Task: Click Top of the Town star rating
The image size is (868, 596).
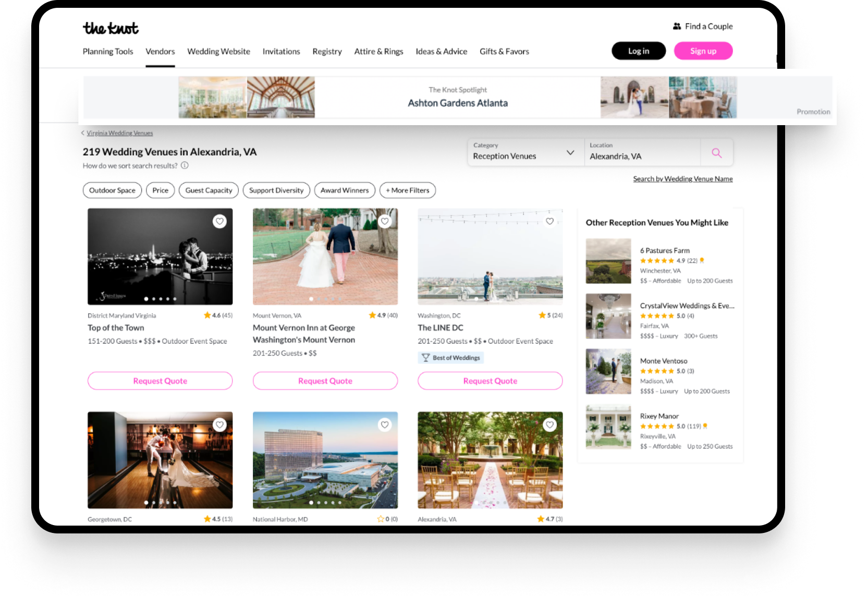Action: [218, 315]
